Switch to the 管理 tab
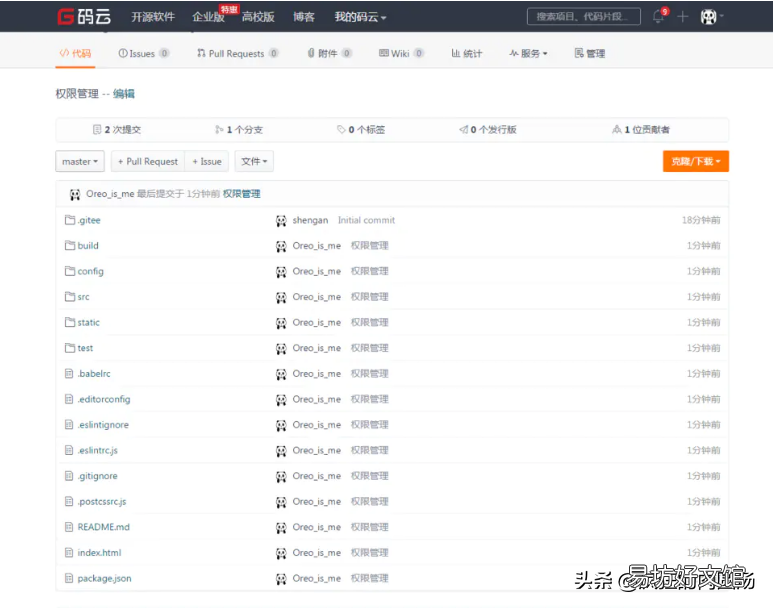The image size is (773, 608). pos(590,53)
